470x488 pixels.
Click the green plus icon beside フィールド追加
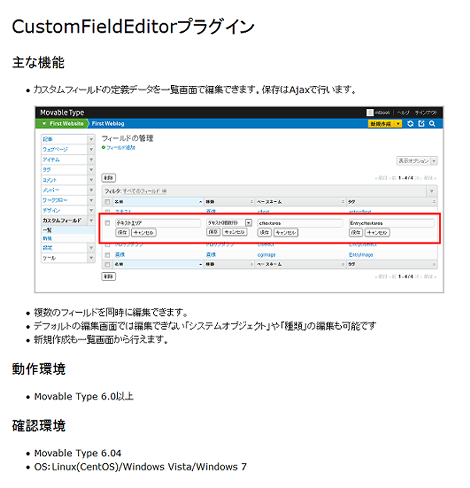coord(103,147)
